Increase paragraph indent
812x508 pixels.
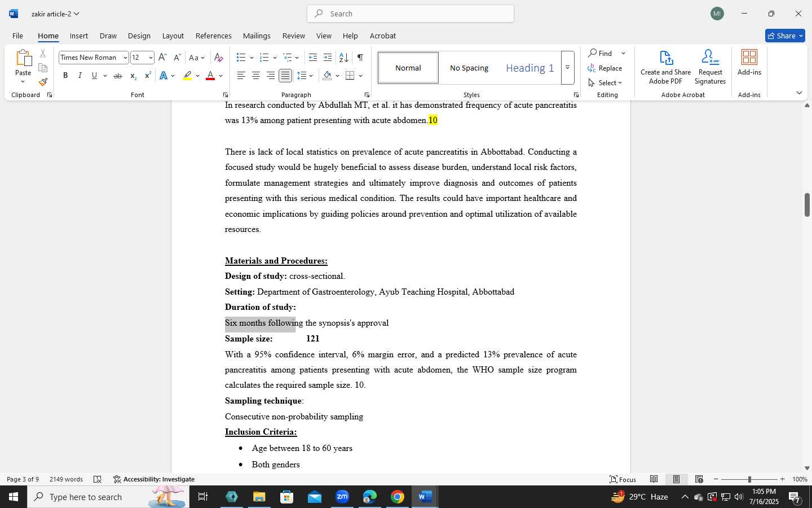[x=328, y=58]
